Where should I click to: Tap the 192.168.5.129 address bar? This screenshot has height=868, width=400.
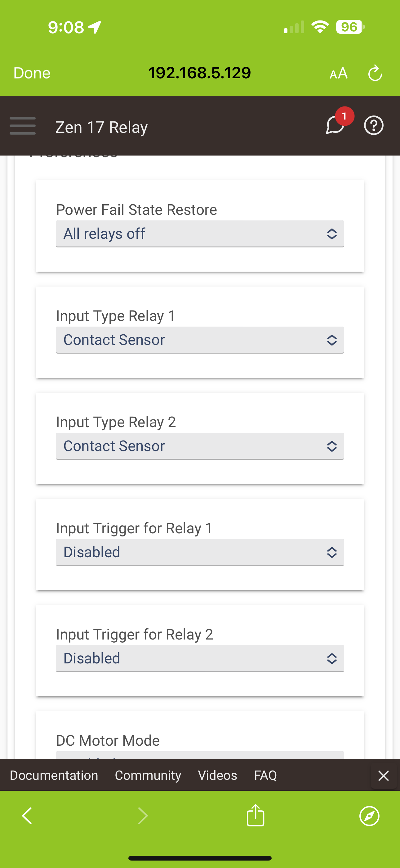200,73
